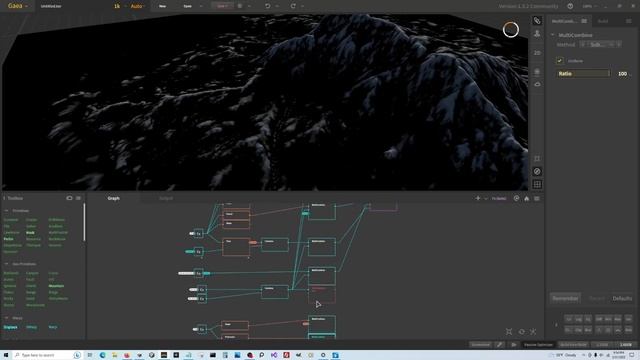
Task: Click the fit-to-view icon at graph bottom
Action: 509,331
